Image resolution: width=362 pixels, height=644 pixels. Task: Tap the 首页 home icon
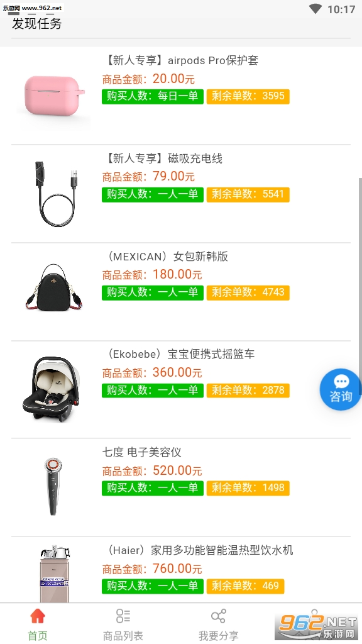[x=37, y=616]
